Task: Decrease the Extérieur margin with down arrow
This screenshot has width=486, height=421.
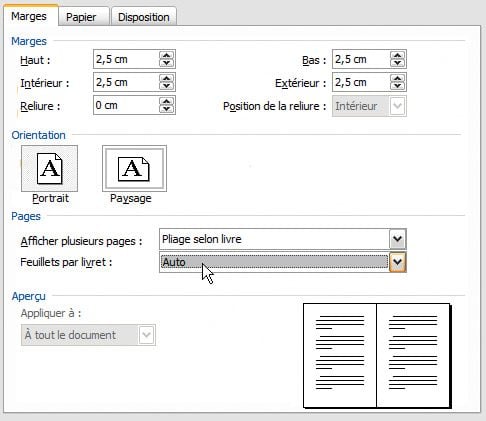Action: [x=397, y=86]
